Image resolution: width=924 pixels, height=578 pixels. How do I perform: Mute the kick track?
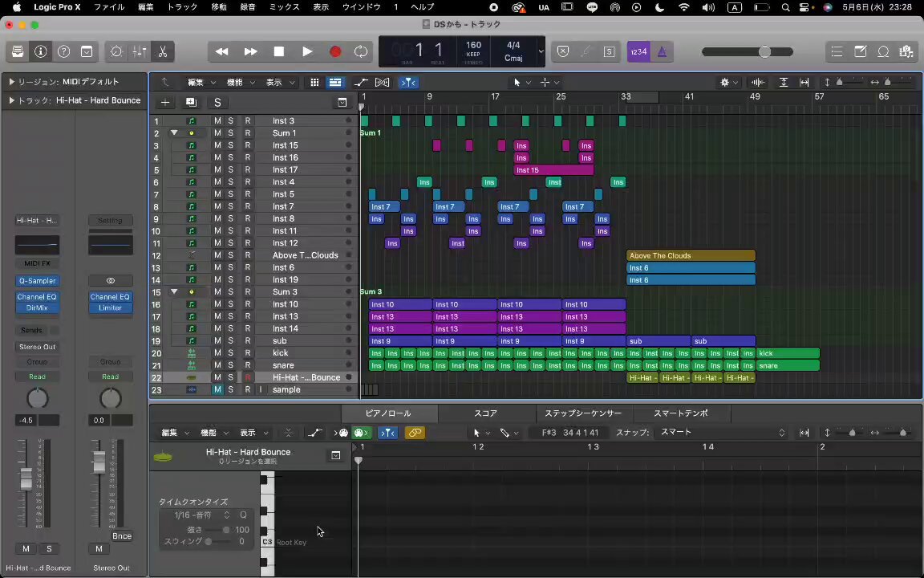217,352
